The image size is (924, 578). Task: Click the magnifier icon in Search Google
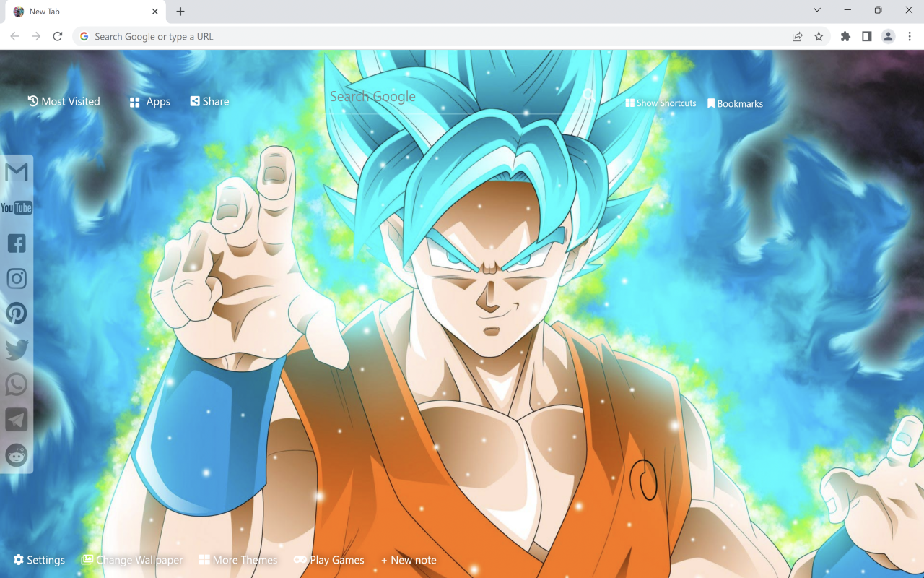pyautogui.click(x=588, y=95)
